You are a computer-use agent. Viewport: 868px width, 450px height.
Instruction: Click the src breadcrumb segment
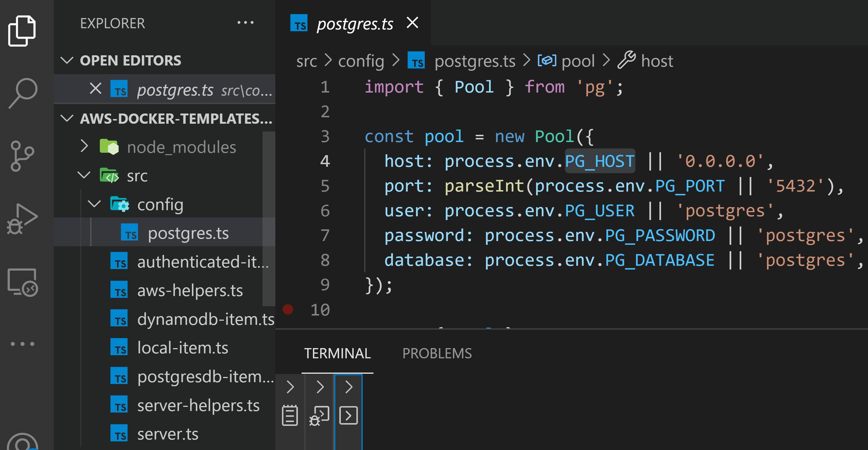coord(306,61)
